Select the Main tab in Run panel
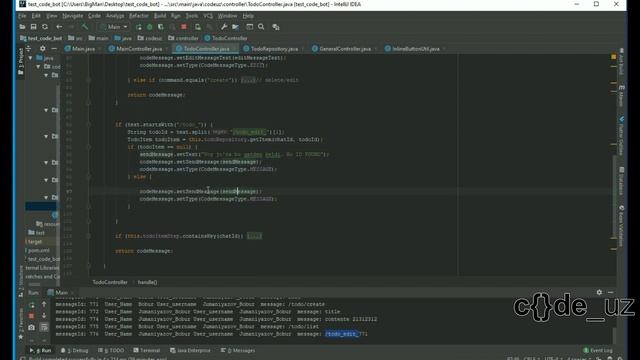Screen dimensions: 640x360 [x=61, y=293]
